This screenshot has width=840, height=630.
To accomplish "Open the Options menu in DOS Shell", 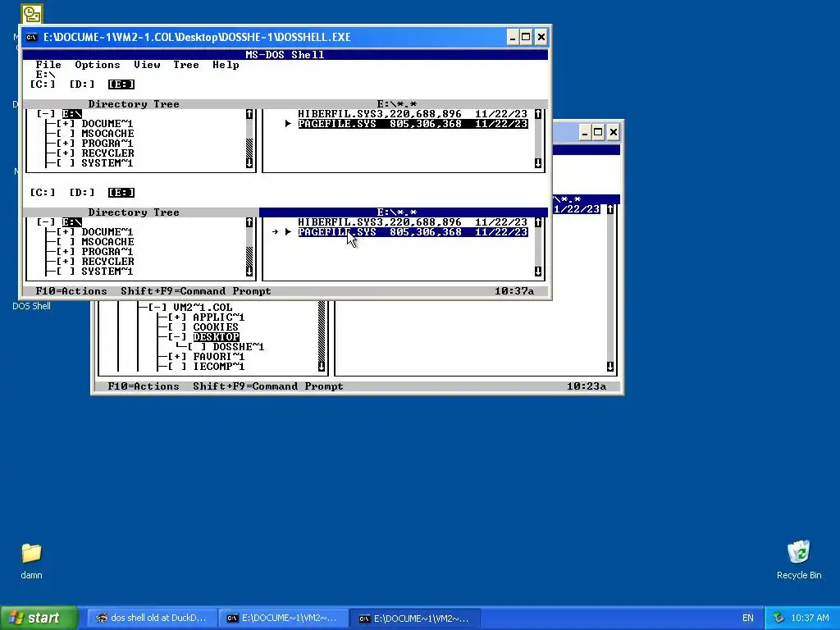I will click(98, 65).
